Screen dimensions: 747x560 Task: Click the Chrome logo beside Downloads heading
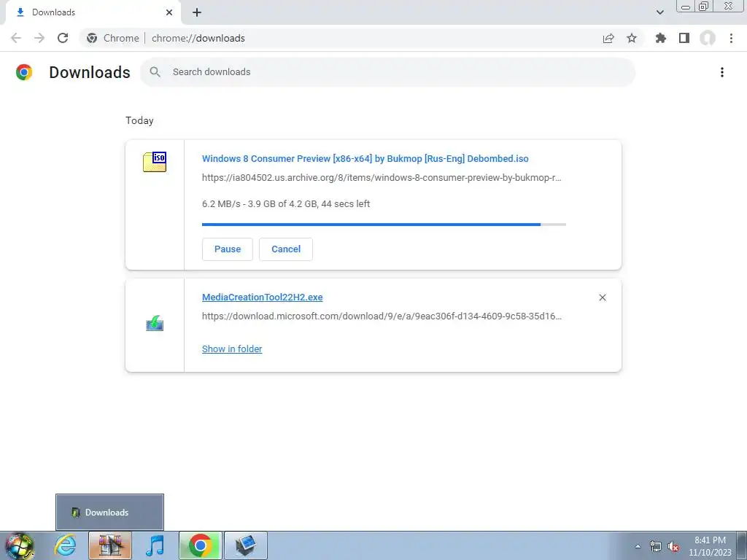click(x=24, y=72)
